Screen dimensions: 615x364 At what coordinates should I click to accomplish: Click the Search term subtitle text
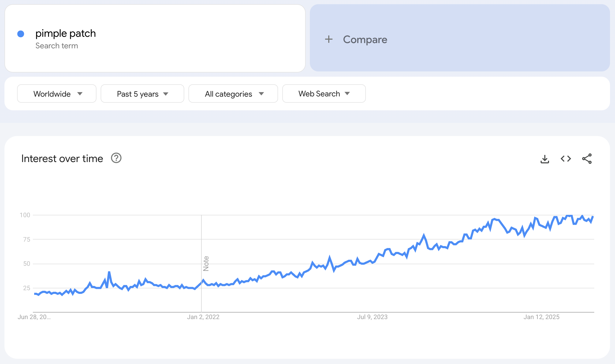(x=57, y=46)
